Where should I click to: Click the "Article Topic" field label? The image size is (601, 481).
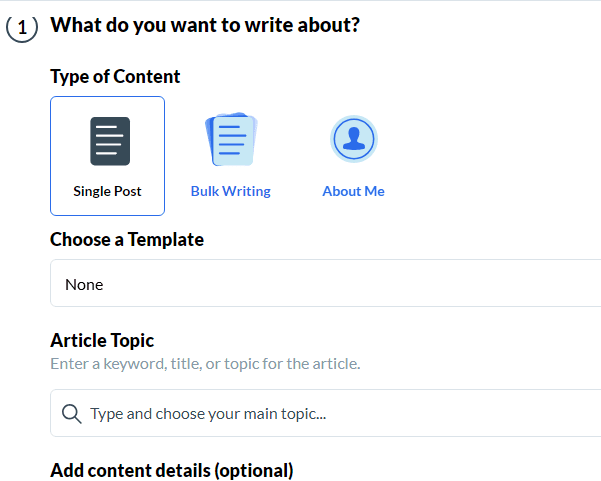[x=102, y=341]
